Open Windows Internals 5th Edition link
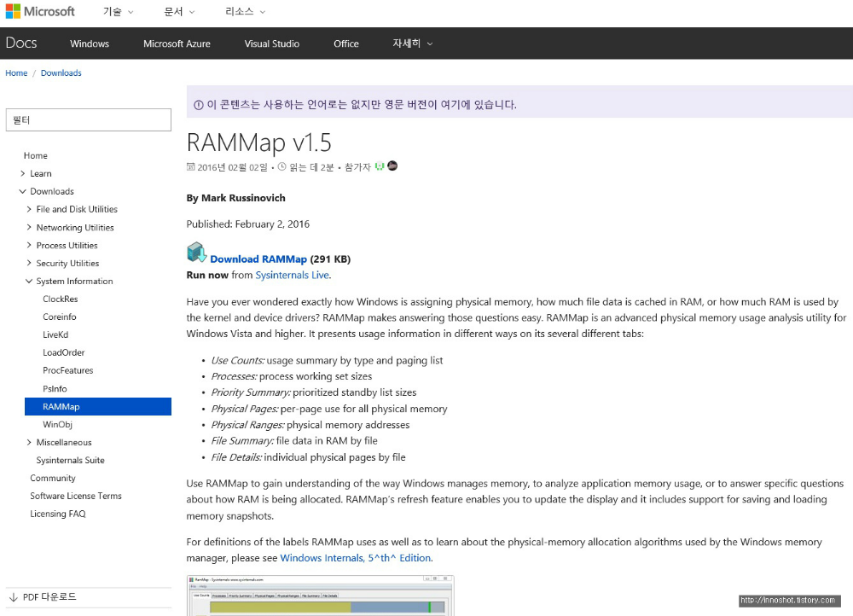 click(356, 558)
